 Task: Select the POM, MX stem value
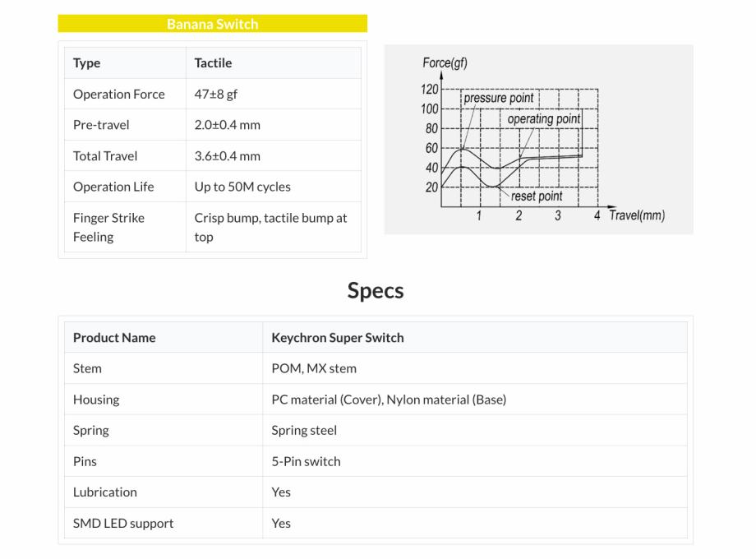(x=314, y=368)
